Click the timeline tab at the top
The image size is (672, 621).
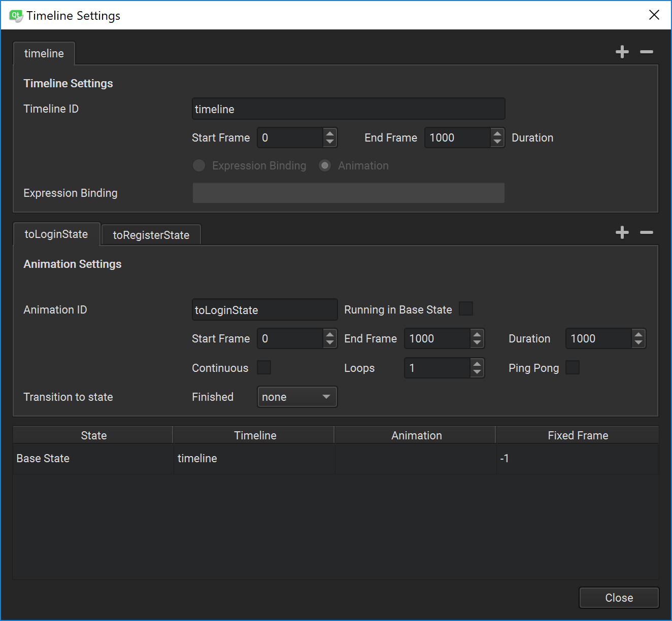pyautogui.click(x=44, y=53)
